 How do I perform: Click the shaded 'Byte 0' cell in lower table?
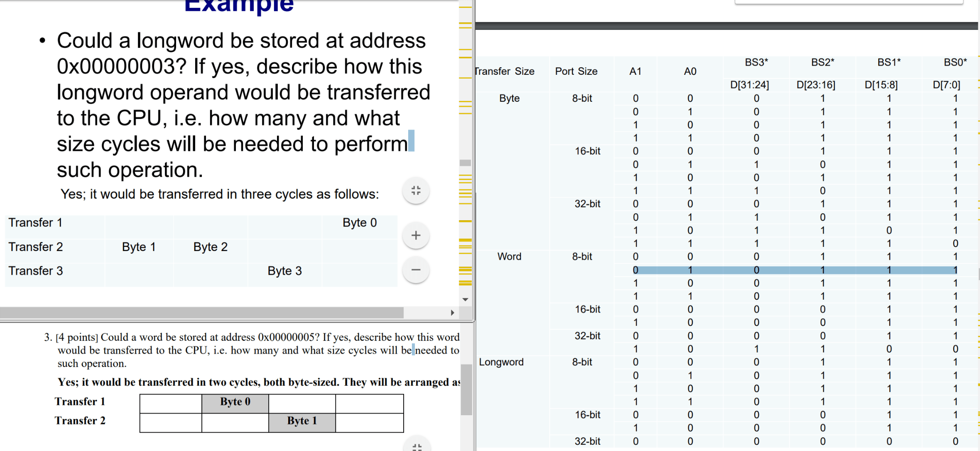[x=235, y=403]
